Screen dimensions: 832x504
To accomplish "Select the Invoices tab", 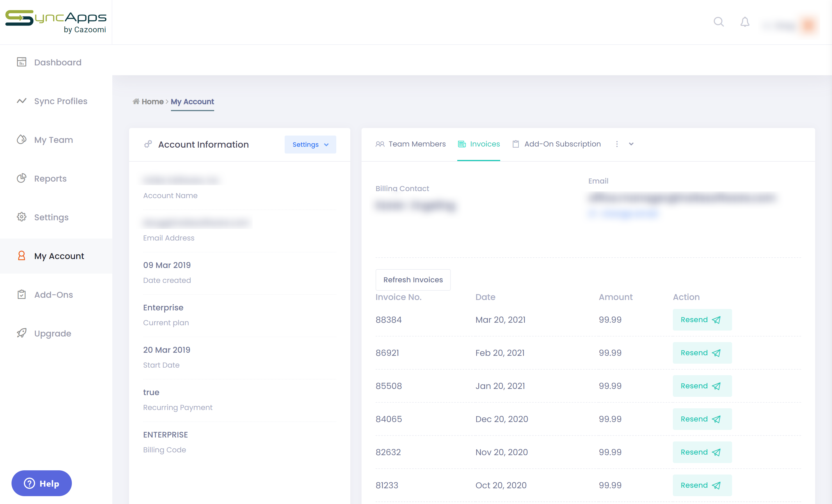I will (479, 144).
